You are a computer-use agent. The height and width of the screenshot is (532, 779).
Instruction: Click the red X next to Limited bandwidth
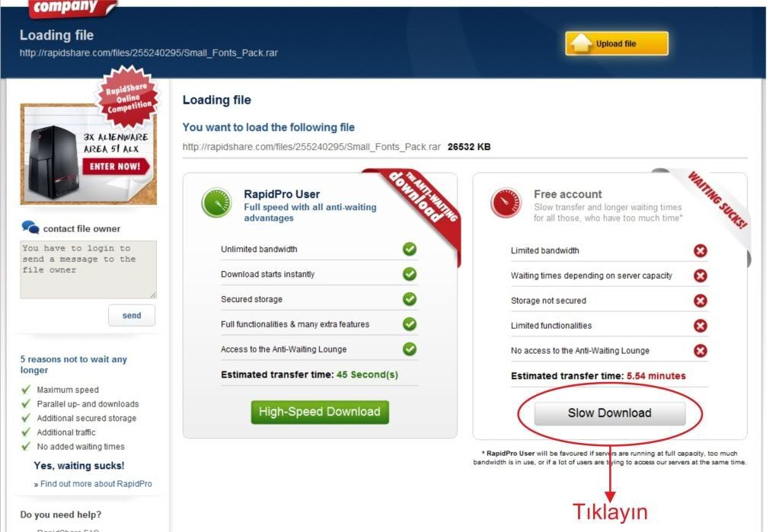701,251
